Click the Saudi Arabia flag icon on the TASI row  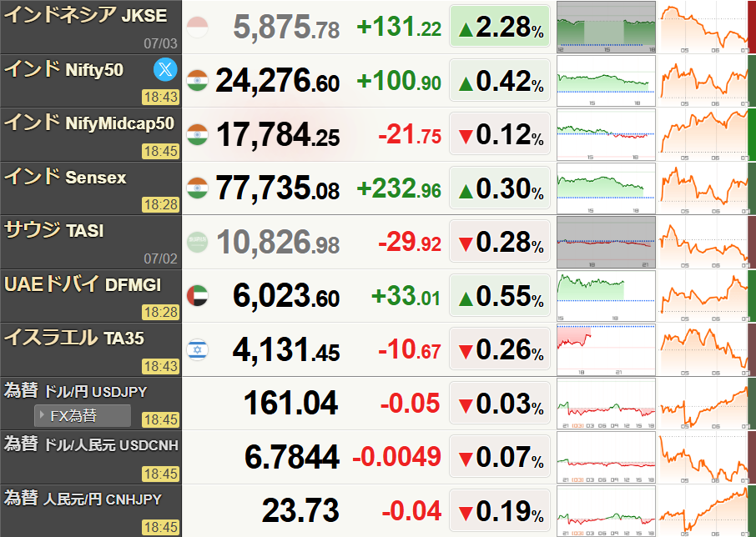coord(197,242)
